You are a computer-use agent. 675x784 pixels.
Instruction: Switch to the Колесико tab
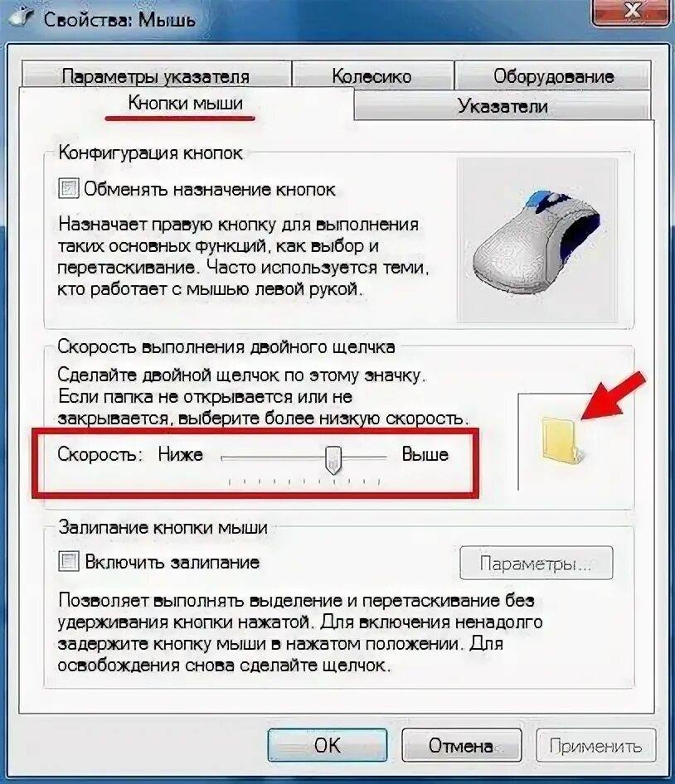371,76
